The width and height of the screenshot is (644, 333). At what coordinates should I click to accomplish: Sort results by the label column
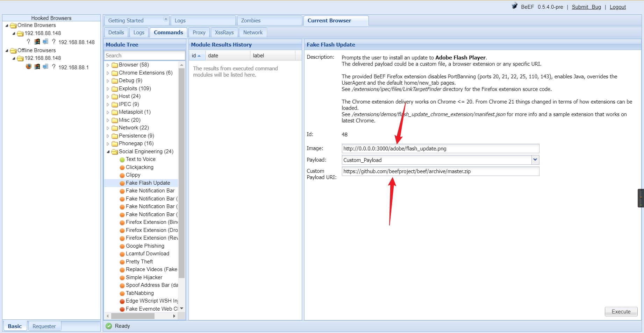click(273, 56)
